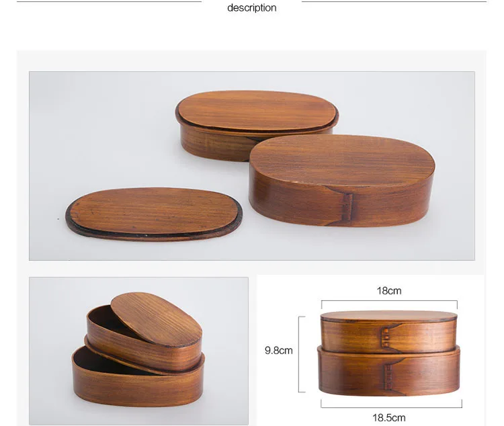Open the dimensions diagram image
This screenshot has width=504, height=426.
click(370, 351)
